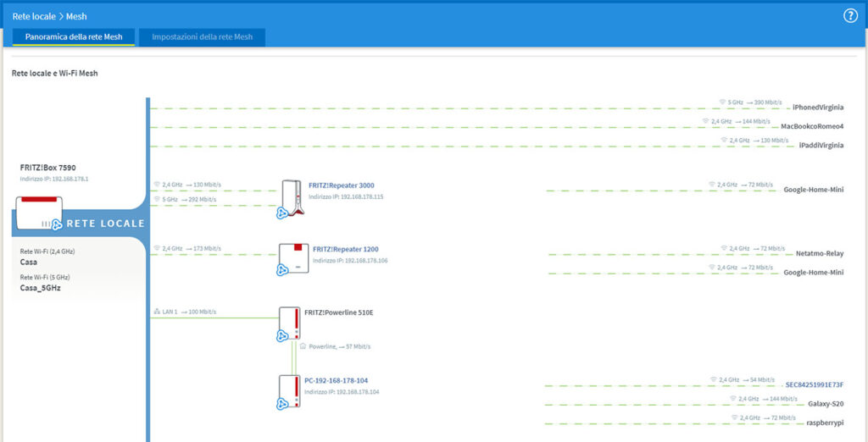Click the FRITZ!Powerline 510E device icon

(290, 323)
